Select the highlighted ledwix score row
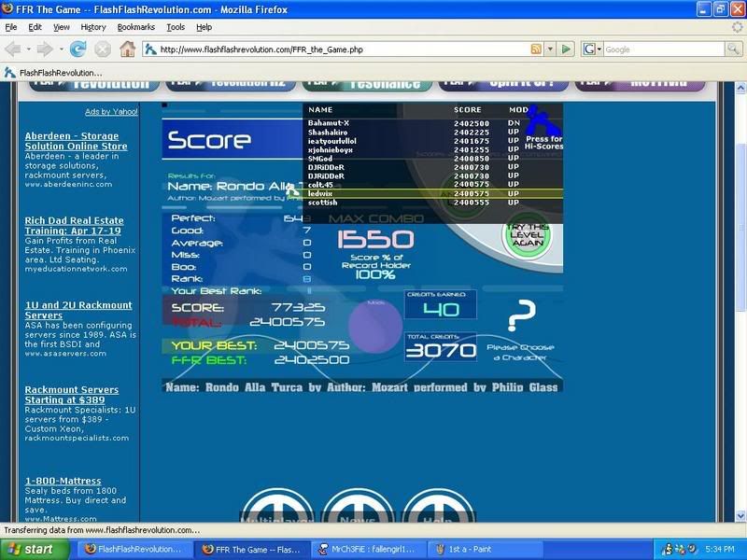This screenshot has width=747, height=560. click(432, 193)
